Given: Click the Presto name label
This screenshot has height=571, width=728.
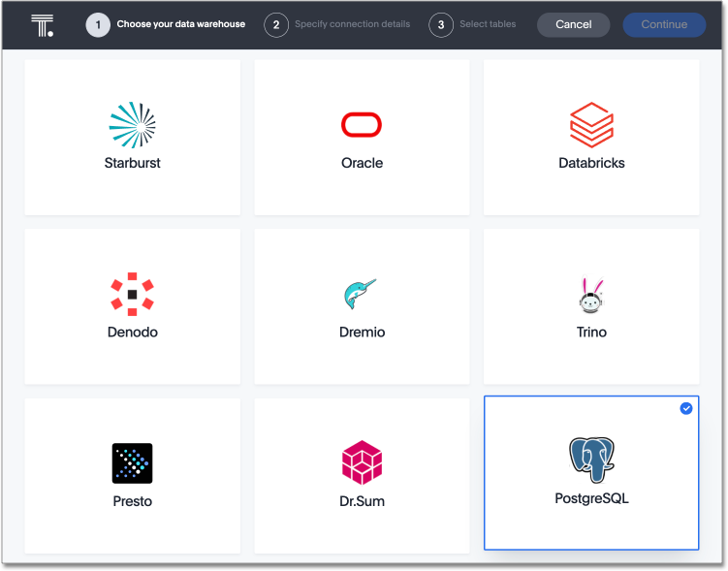Looking at the screenshot, I should pos(132,501).
